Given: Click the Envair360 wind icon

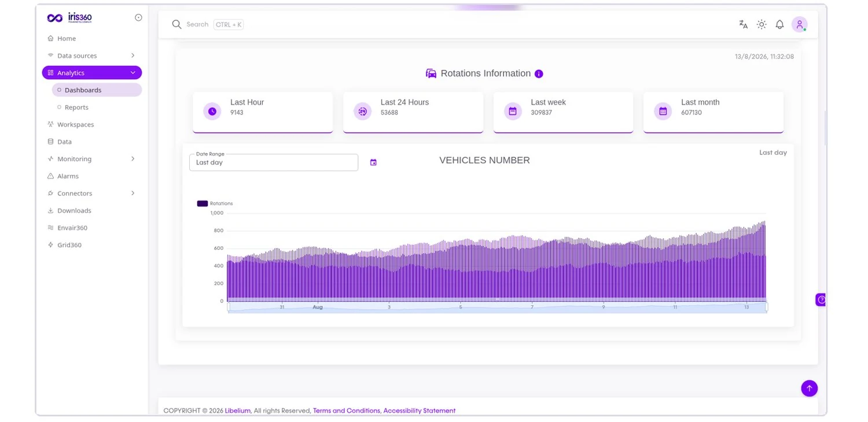Looking at the screenshot, I should click(50, 228).
